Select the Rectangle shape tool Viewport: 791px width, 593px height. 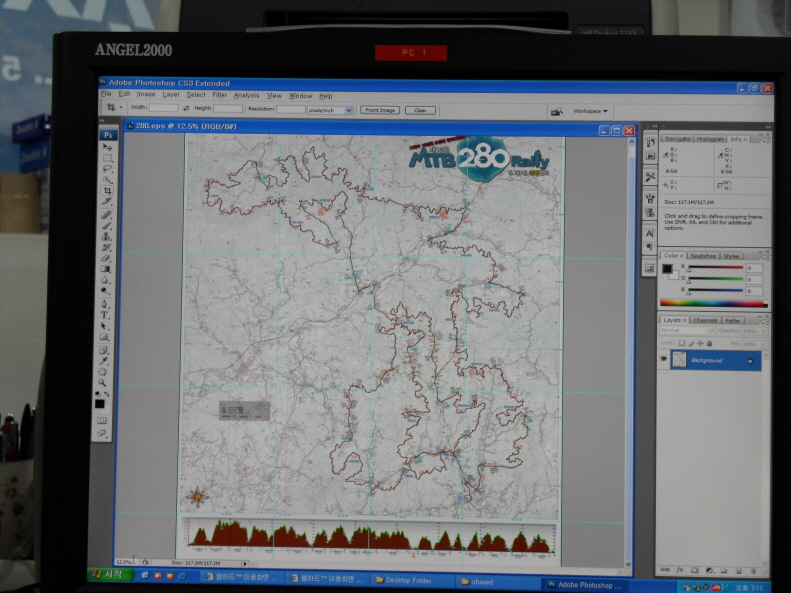click(104, 337)
